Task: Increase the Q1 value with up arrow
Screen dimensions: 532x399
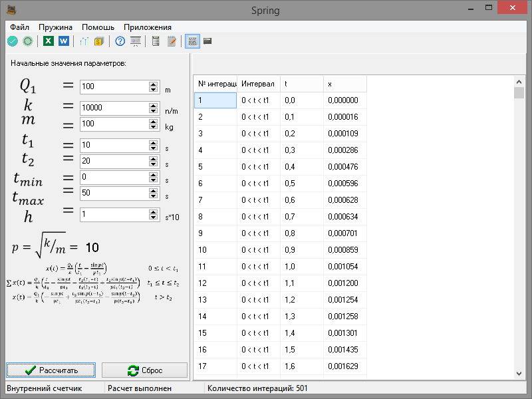Action: click(x=154, y=84)
